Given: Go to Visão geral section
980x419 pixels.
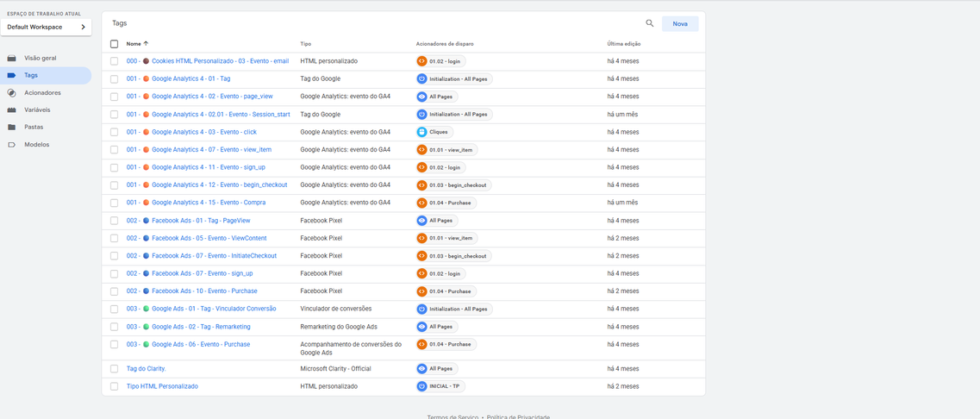Looking at the screenshot, I should [41, 58].
